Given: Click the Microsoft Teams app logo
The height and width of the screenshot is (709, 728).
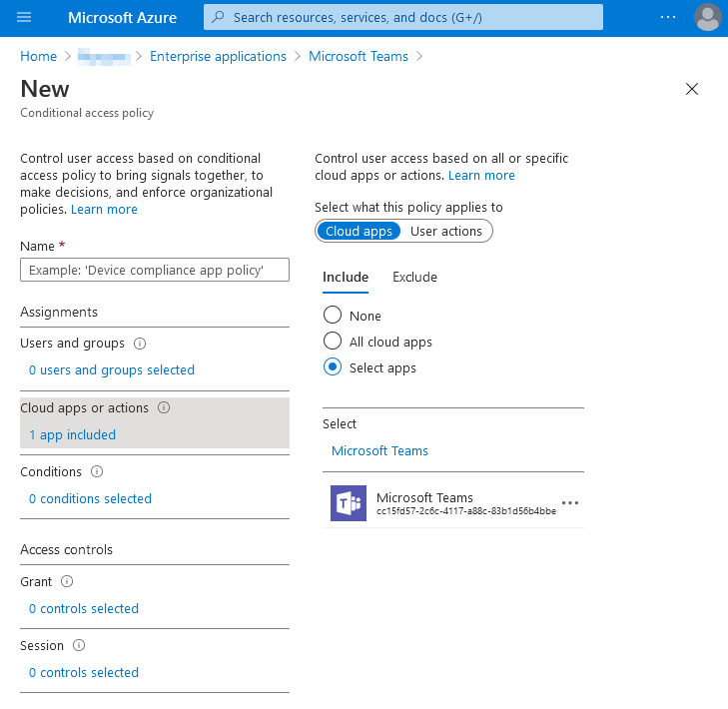Looking at the screenshot, I should (x=349, y=503).
